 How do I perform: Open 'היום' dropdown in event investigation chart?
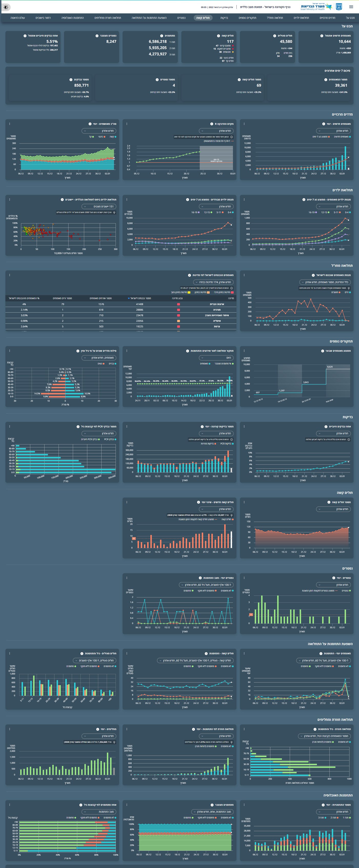point(216,358)
